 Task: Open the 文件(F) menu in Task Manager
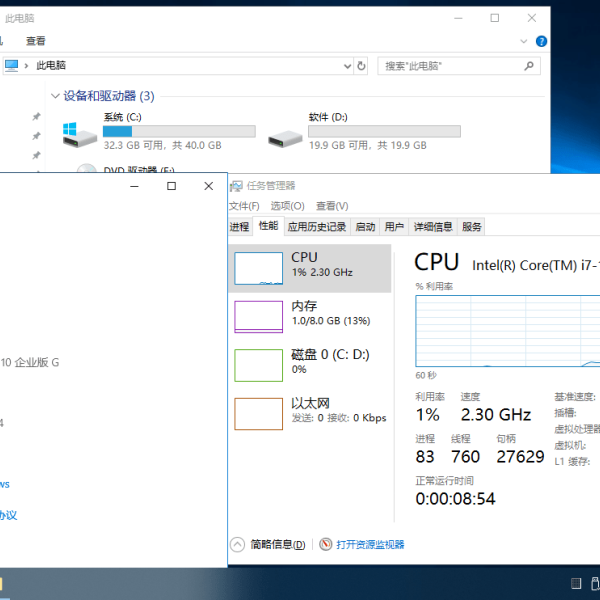[244, 206]
